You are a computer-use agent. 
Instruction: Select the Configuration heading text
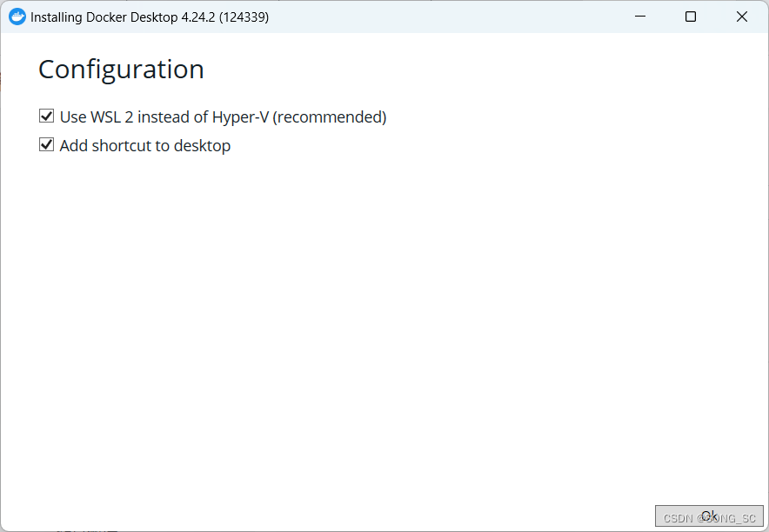(x=121, y=69)
